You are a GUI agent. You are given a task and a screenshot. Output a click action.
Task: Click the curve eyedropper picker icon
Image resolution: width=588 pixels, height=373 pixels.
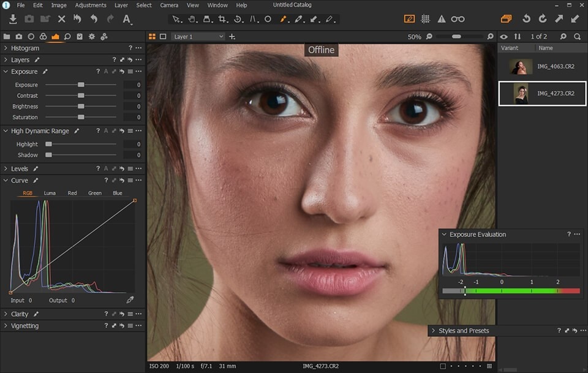[130, 301]
